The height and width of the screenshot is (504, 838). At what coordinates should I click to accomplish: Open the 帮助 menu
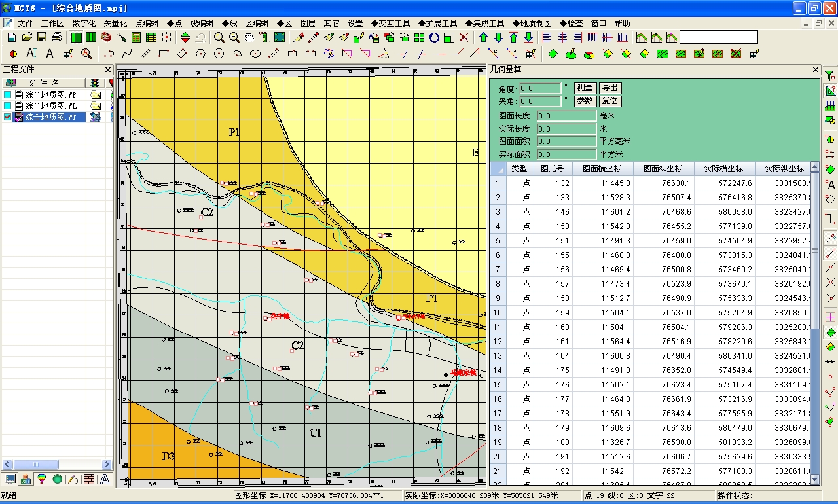pyautogui.click(x=623, y=23)
